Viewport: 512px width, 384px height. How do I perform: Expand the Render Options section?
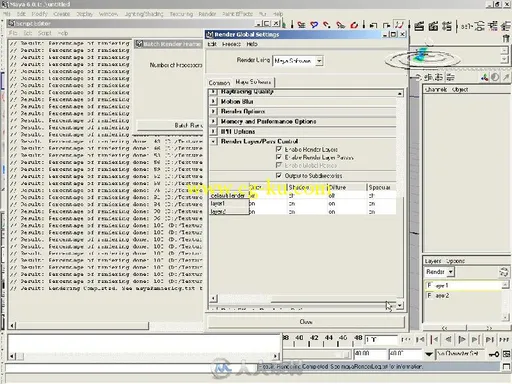pyautogui.click(x=213, y=111)
